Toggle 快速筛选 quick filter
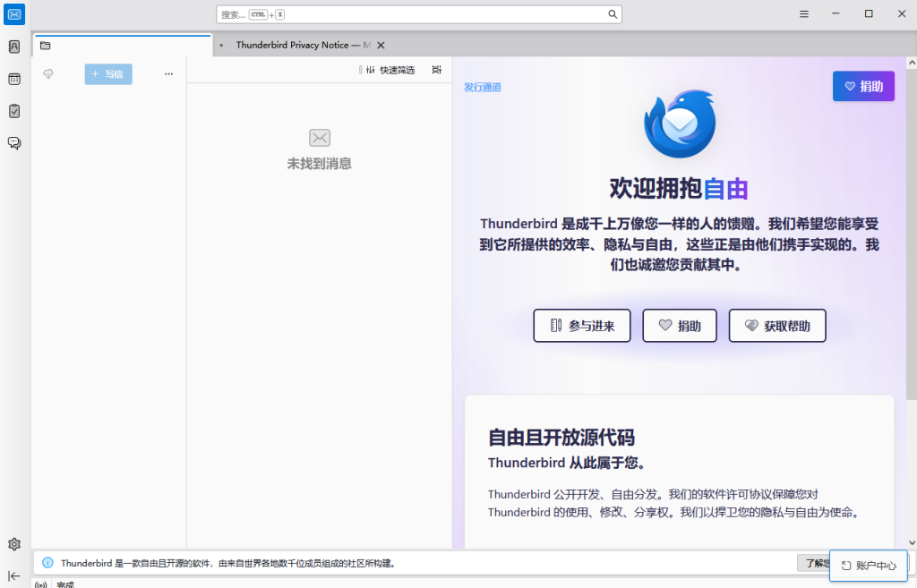 (387, 70)
